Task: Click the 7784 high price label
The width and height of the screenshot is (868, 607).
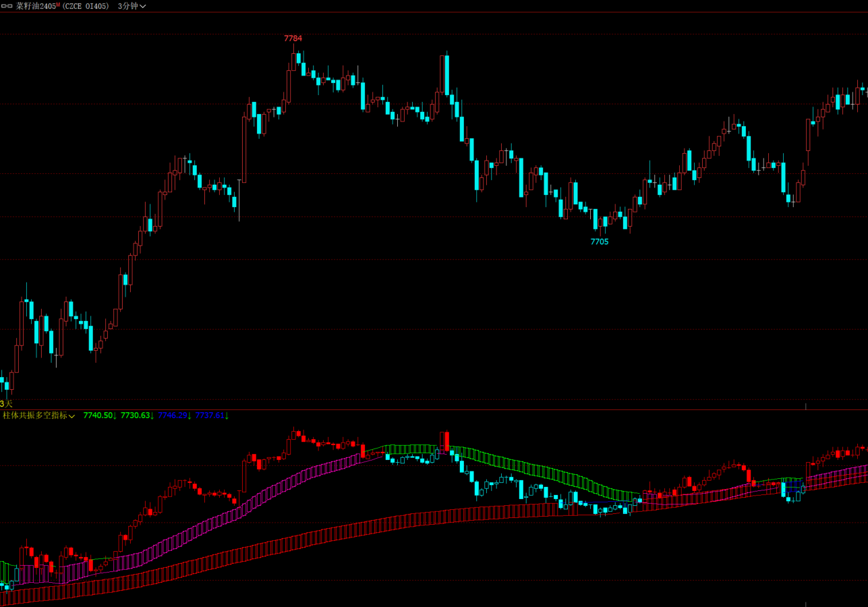Action: (293, 38)
